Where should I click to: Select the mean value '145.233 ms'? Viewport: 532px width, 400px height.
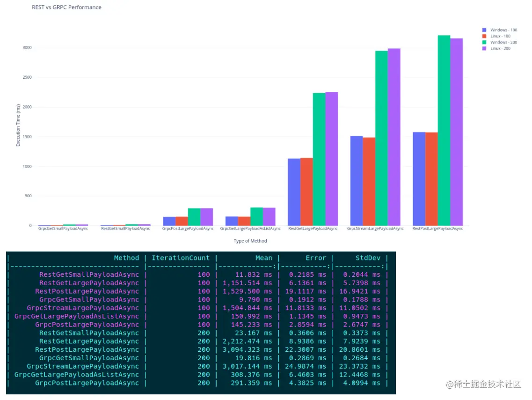tap(251, 325)
